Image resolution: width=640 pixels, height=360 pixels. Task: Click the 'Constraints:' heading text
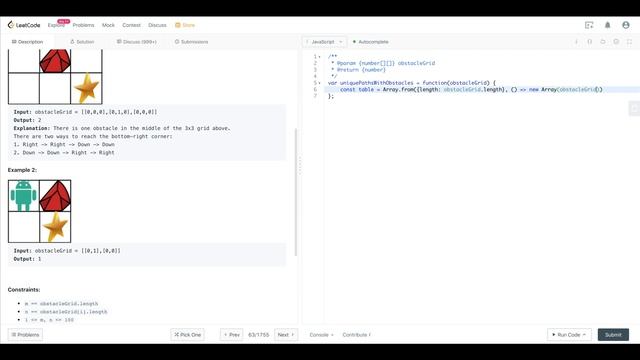[24, 289]
